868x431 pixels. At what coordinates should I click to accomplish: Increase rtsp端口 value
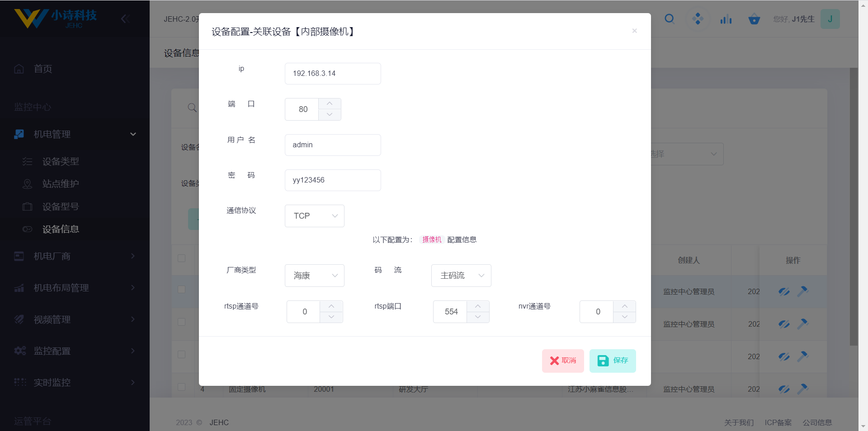point(478,306)
